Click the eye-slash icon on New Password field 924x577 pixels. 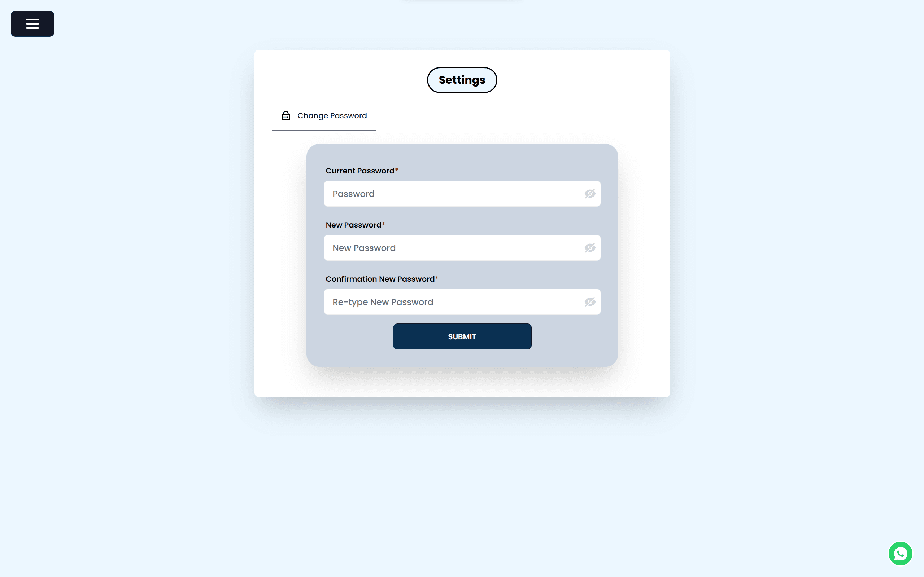589,248
